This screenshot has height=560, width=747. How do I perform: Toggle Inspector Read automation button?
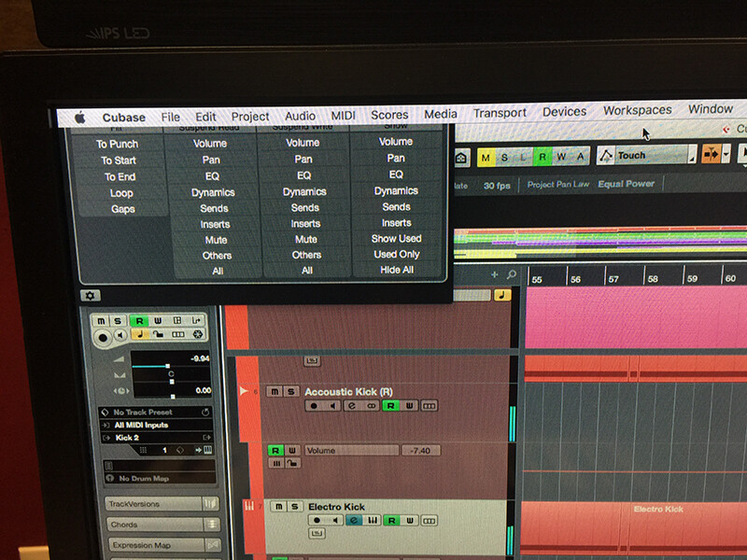[139, 321]
